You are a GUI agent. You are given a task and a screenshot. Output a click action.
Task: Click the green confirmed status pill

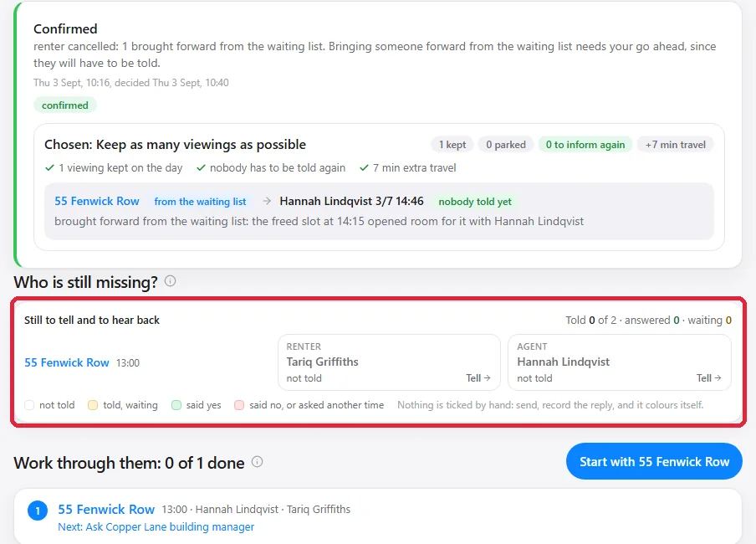(65, 105)
